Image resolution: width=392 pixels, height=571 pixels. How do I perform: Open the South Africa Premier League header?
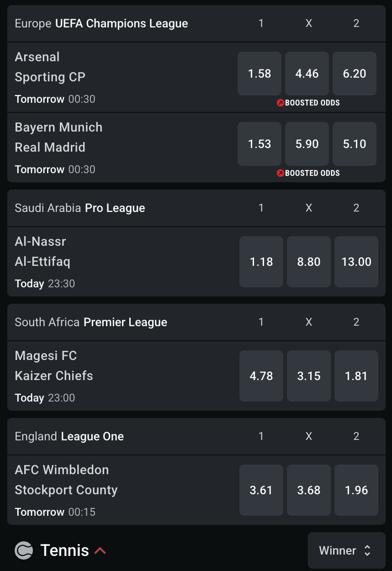91,323
